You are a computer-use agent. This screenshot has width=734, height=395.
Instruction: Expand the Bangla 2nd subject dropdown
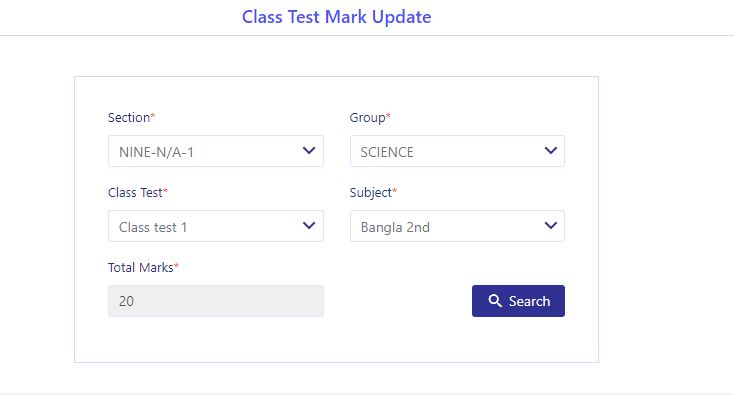457,226
